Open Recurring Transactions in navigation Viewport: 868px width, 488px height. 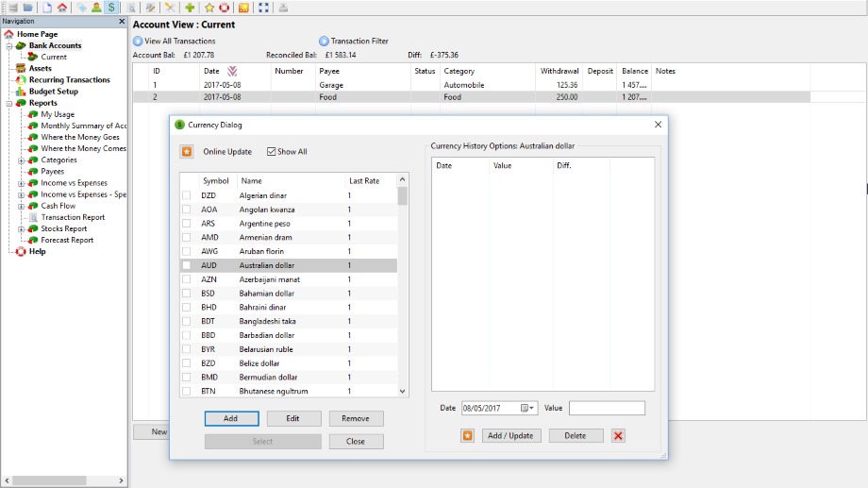click(69, 80)
